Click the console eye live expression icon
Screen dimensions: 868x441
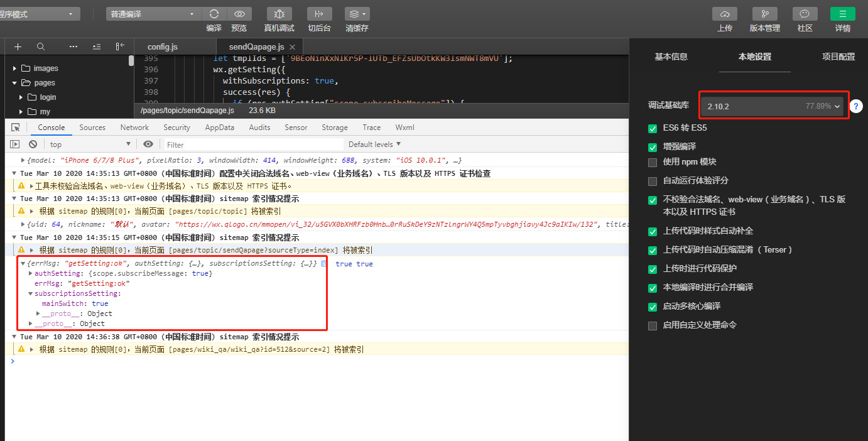point(148,144)
